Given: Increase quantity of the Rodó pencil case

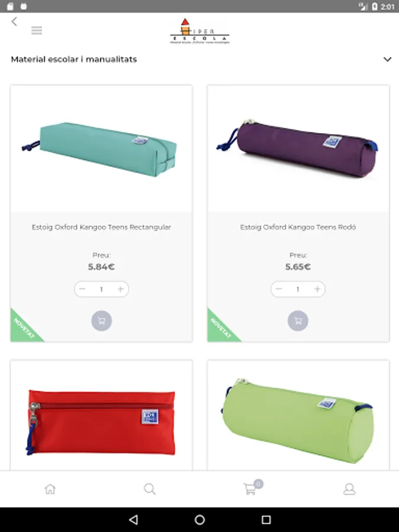Looking at the screenshot, I should coord(317,289).
